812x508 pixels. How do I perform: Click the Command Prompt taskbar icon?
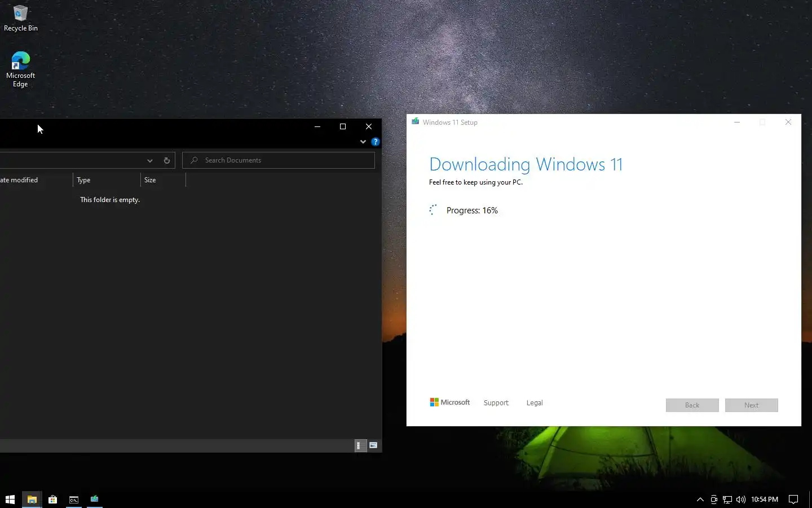(x=73, y=500)
